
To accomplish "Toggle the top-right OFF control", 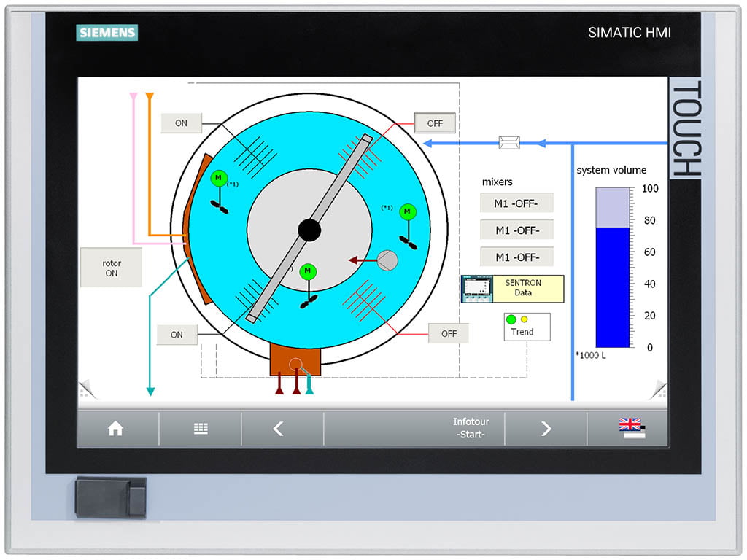I will 435,123.
